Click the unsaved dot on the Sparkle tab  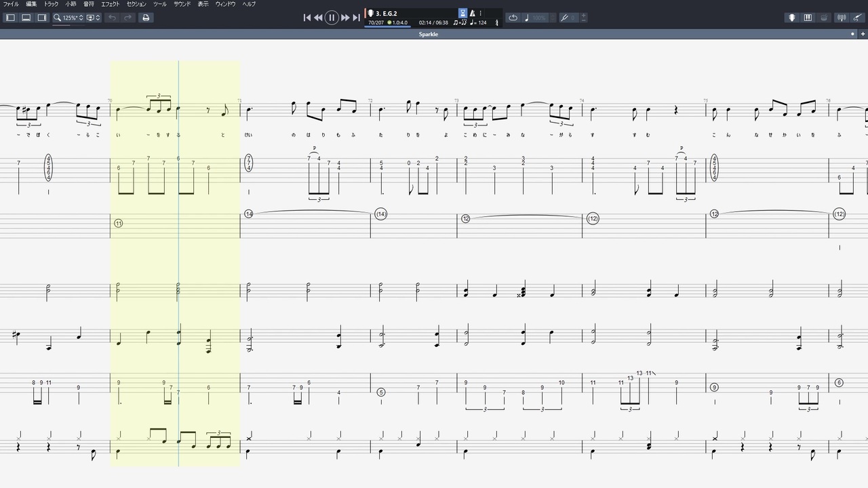point(853,34)
